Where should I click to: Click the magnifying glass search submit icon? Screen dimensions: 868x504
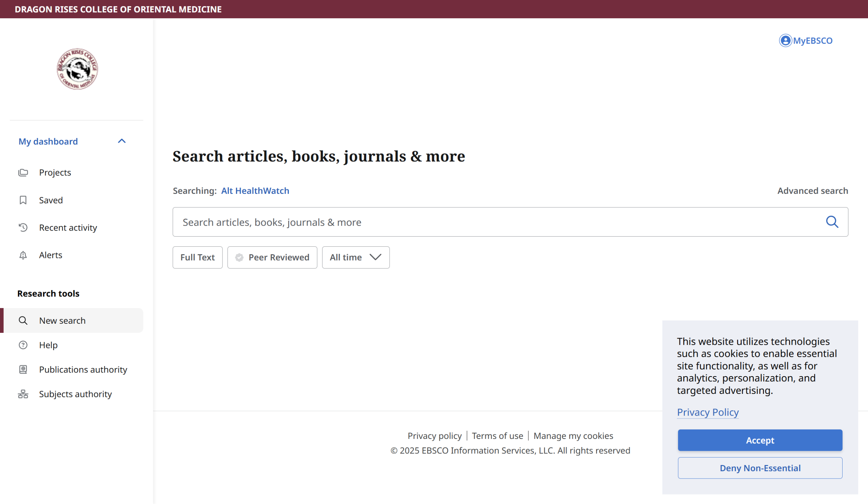pos(832,222)
